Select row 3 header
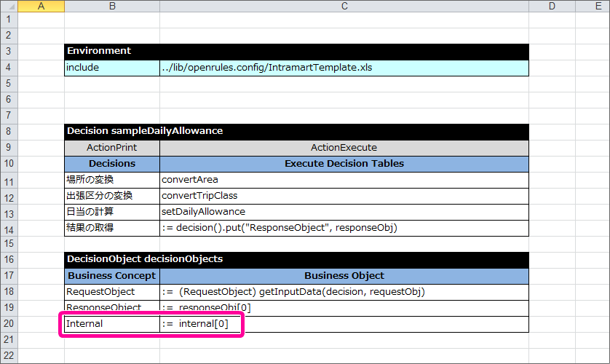 (x=9, y=52)
